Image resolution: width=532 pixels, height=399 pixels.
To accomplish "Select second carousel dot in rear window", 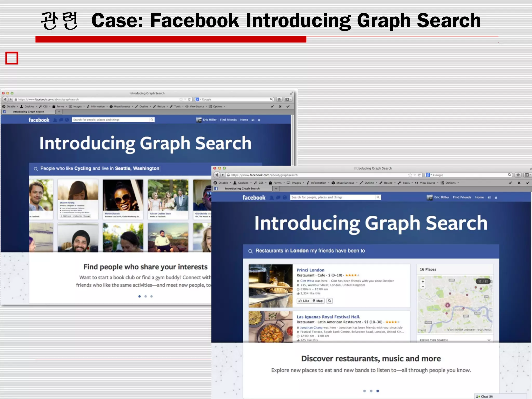I will click(145, 296).
